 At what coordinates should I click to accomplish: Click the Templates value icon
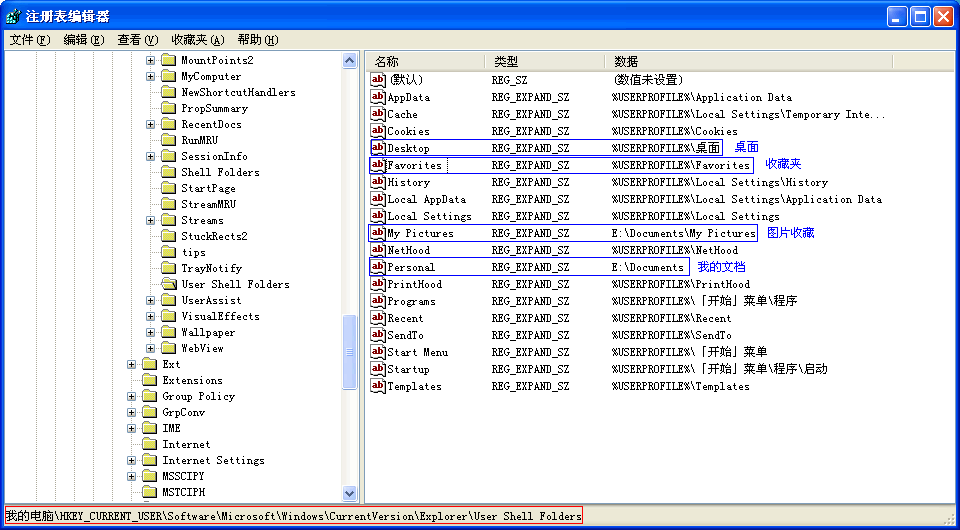coord(378,386)
